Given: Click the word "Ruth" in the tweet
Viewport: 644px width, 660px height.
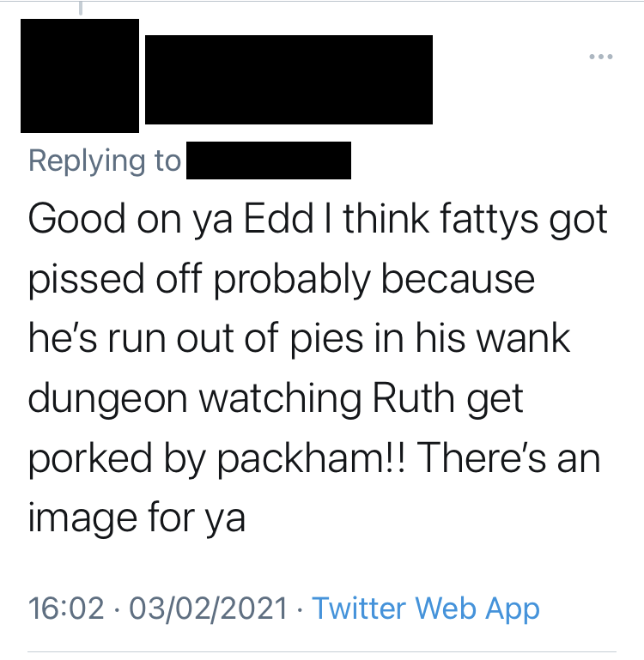Looking at the screenshot, I should click(413, 398).
